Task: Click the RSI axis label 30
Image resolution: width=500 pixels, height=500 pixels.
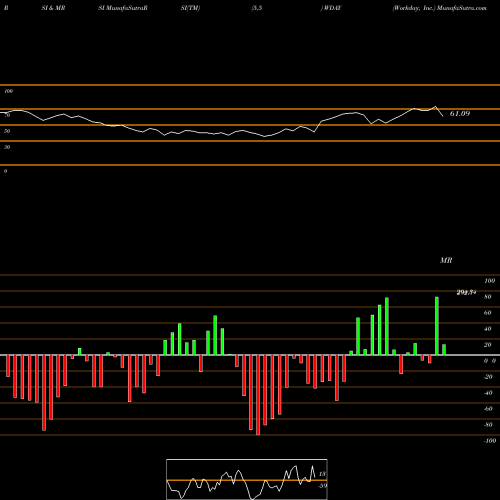Action: 7,147
